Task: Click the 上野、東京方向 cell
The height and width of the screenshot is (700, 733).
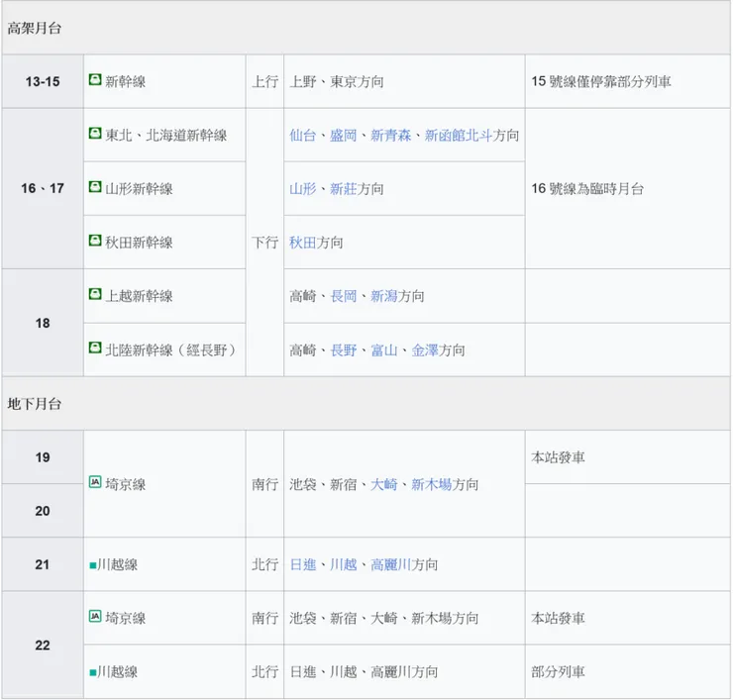Action: coord(404,82)
